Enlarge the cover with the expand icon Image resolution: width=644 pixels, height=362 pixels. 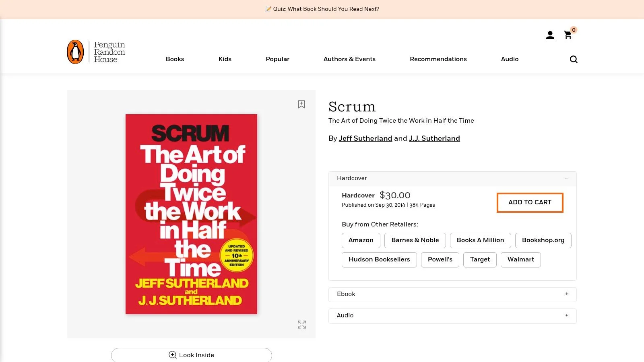[302, 325]
